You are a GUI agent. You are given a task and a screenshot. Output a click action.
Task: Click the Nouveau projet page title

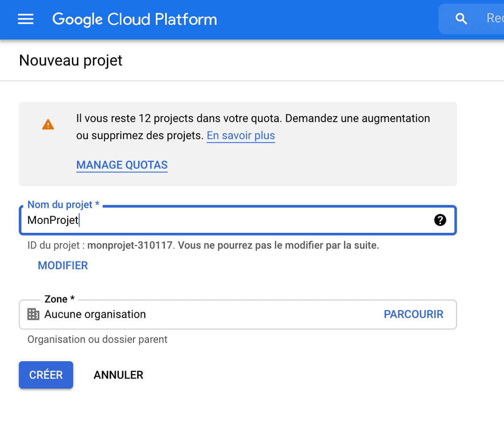click(71, 61)
